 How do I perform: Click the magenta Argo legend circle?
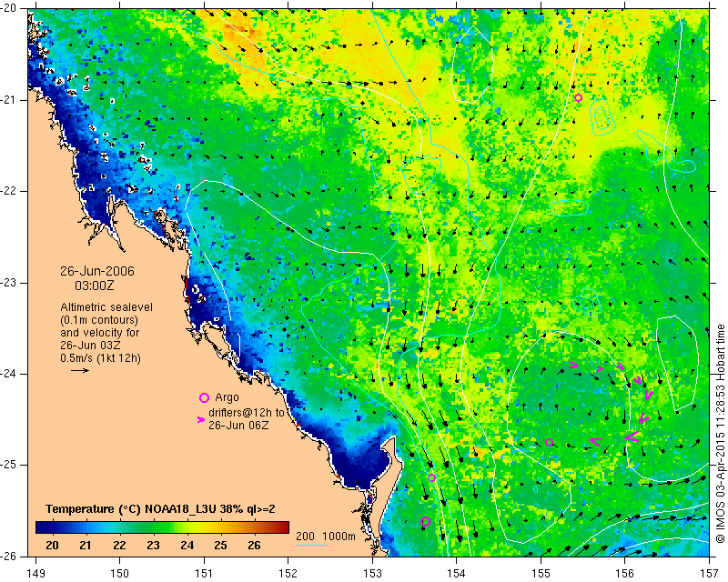tap(204, 397)
